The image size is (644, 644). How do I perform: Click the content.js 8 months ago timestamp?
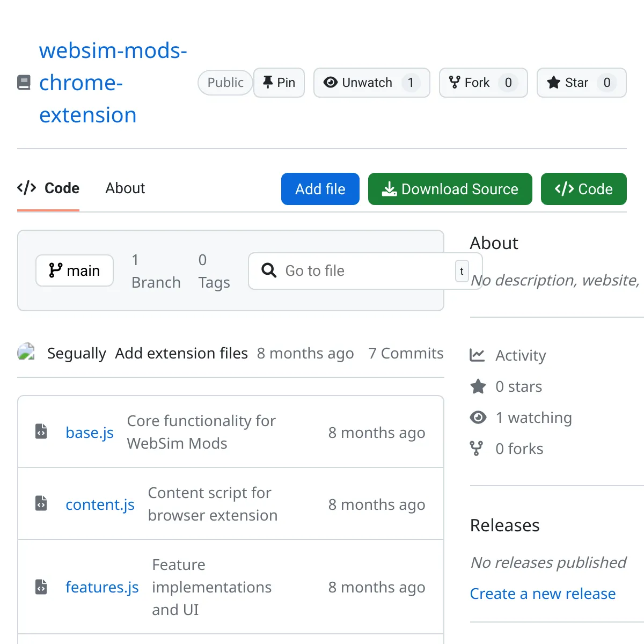click(377, 504)
